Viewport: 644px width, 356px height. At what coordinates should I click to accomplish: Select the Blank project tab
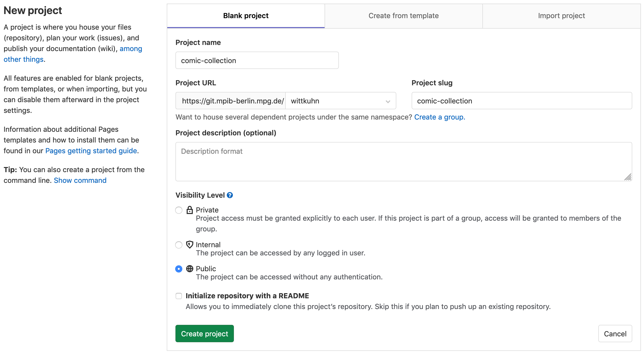coord(246,16)
